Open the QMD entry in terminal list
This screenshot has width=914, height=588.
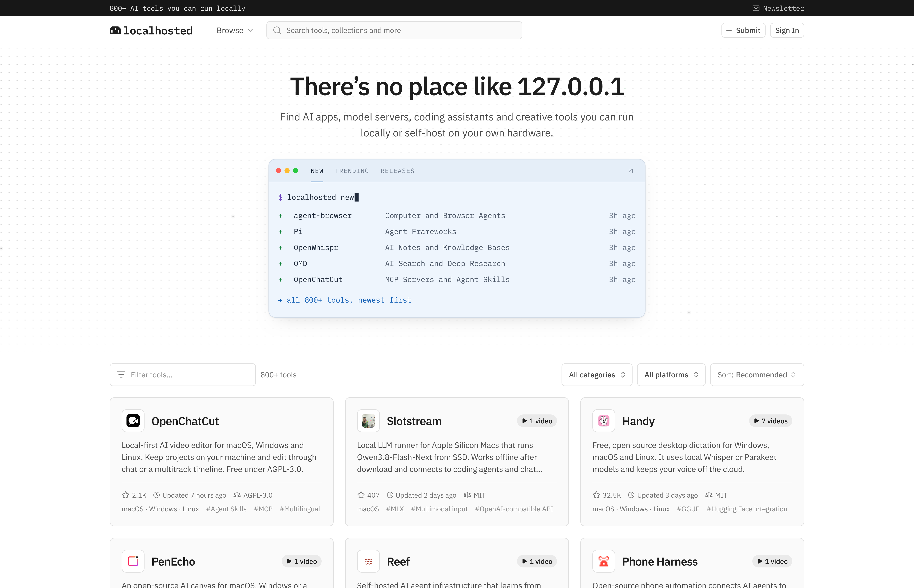point(457,263)
